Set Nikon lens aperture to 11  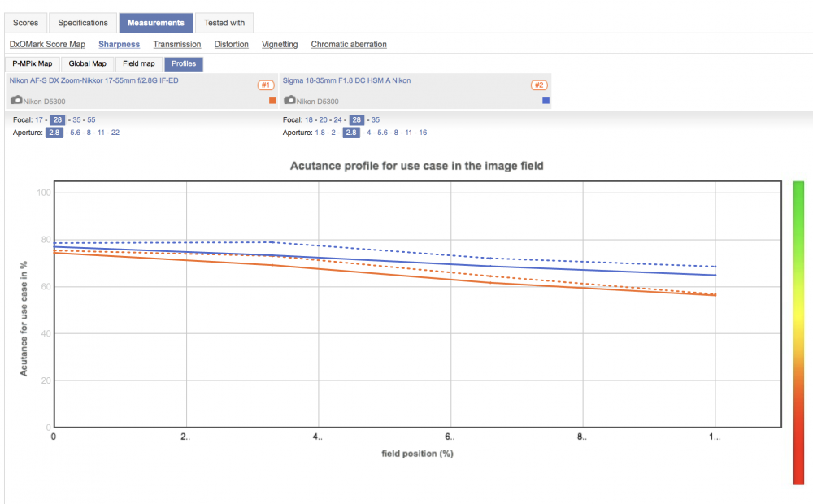tap(101, 133)
